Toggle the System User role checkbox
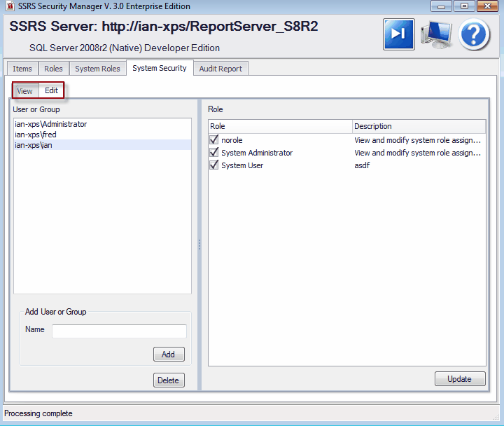 [213, 165]
